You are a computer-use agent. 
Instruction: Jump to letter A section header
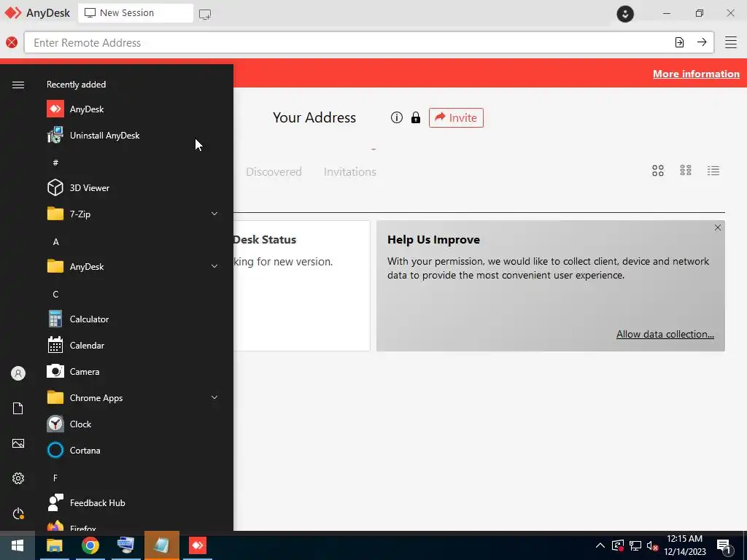pyautogui.click(x=55, y=242)
